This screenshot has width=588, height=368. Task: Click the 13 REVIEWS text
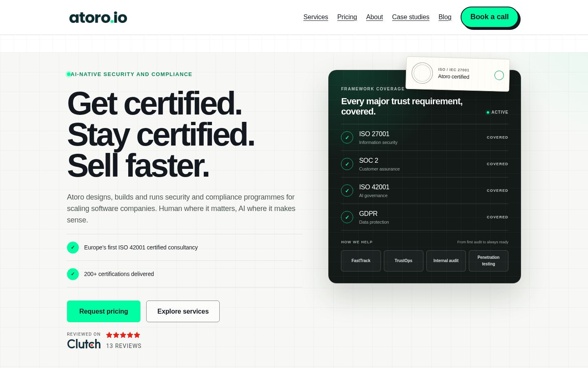(x=124, y=346)
